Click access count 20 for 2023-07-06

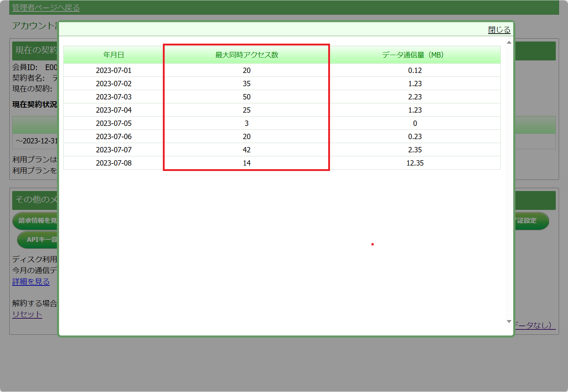(x=247, y=137)
